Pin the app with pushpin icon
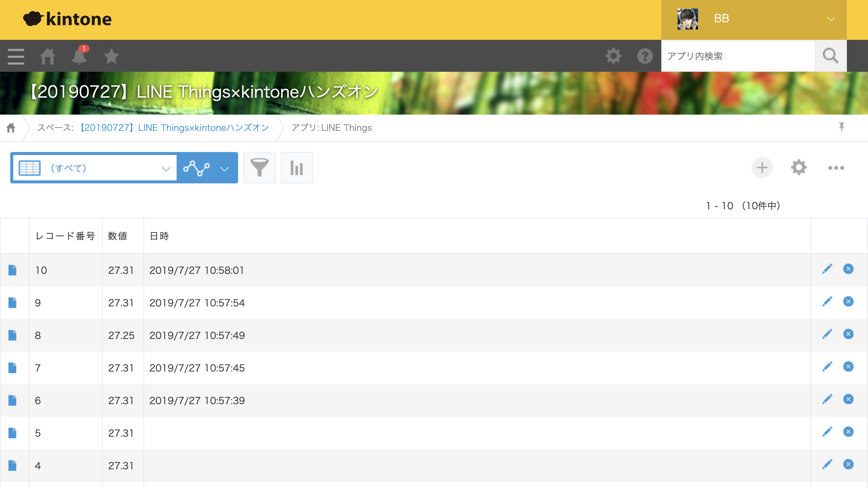The width and height of the screenshot is (868, 488). coord(841,127)
